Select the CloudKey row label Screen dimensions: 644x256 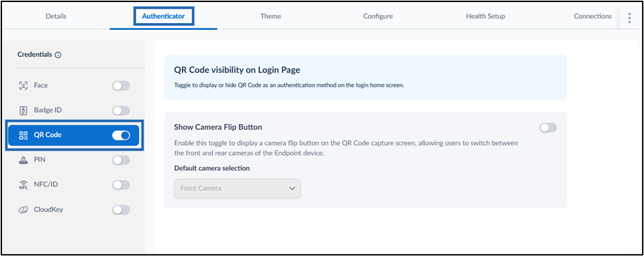[x=48, y=210]
